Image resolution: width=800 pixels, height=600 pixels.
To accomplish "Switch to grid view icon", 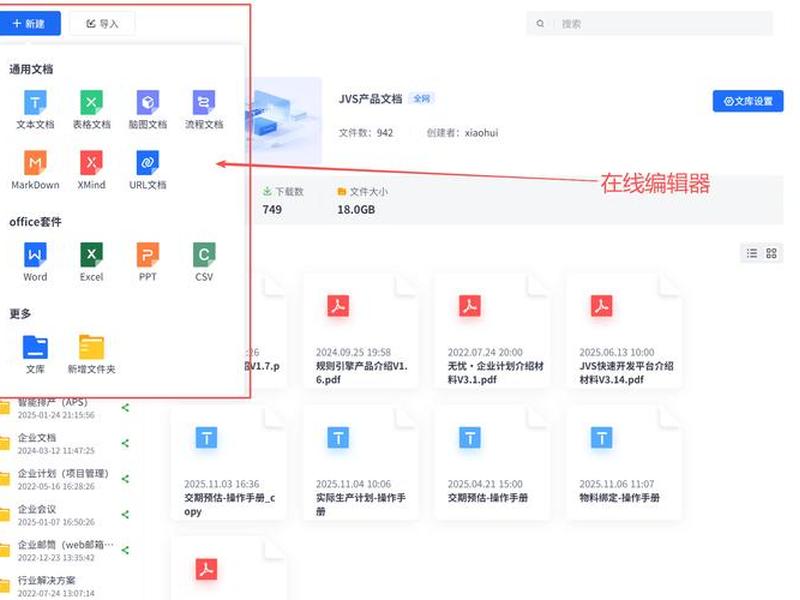I will tap(771, 253).
